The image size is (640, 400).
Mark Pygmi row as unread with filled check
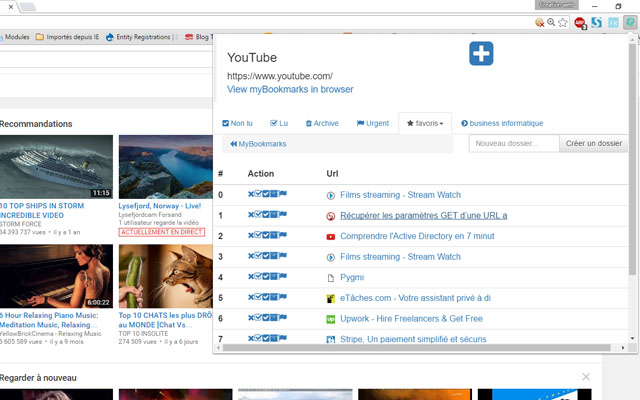(x=266, y=276)
